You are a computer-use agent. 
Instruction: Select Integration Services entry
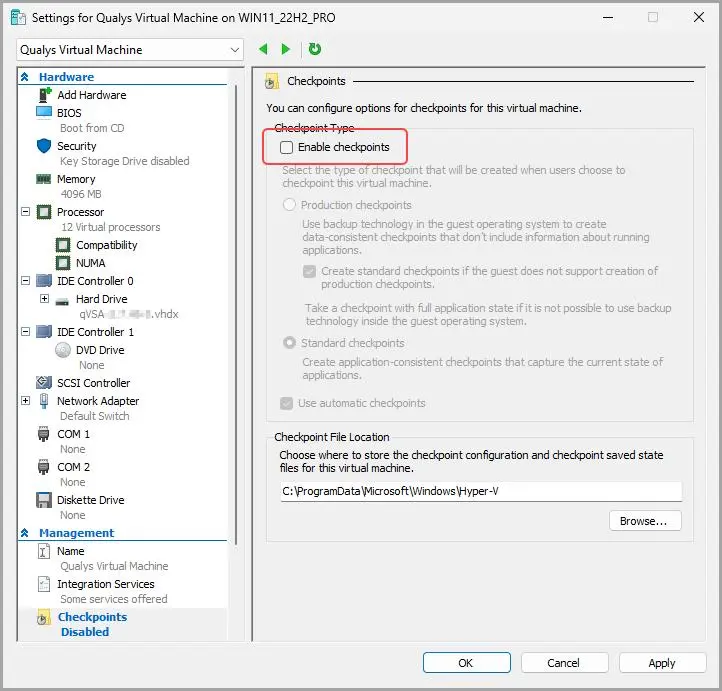[x=105, y=584]
